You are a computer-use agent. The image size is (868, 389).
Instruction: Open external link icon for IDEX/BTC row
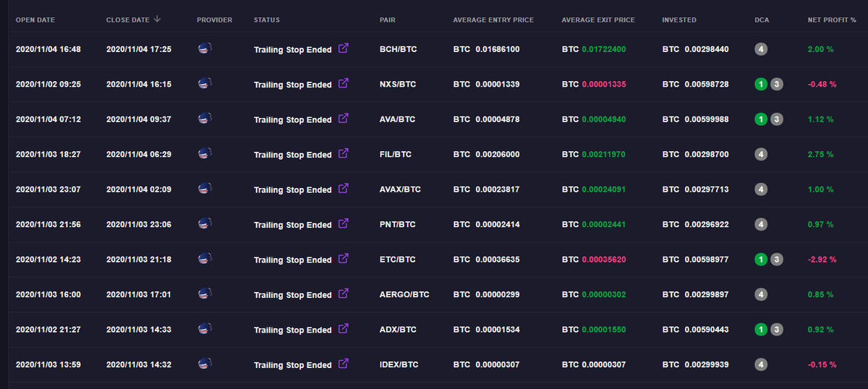point(344,363)
